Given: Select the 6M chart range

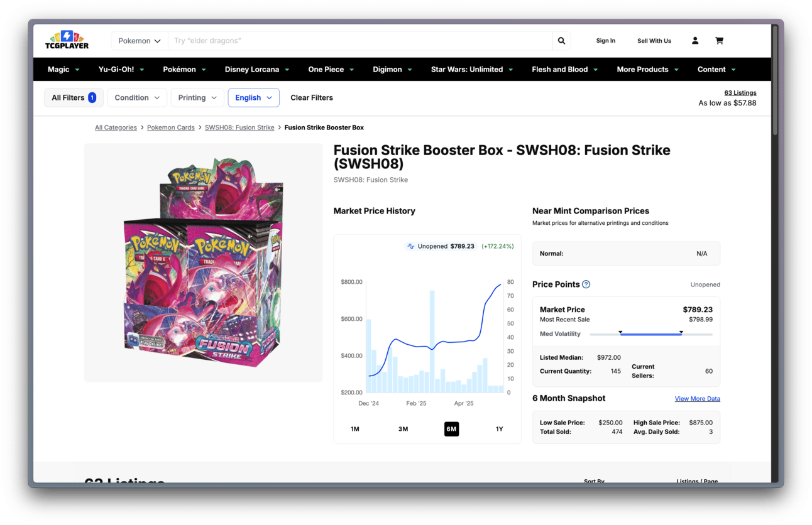Looking at the screenshot, I should pyautogui.click(x=451, y=429).
